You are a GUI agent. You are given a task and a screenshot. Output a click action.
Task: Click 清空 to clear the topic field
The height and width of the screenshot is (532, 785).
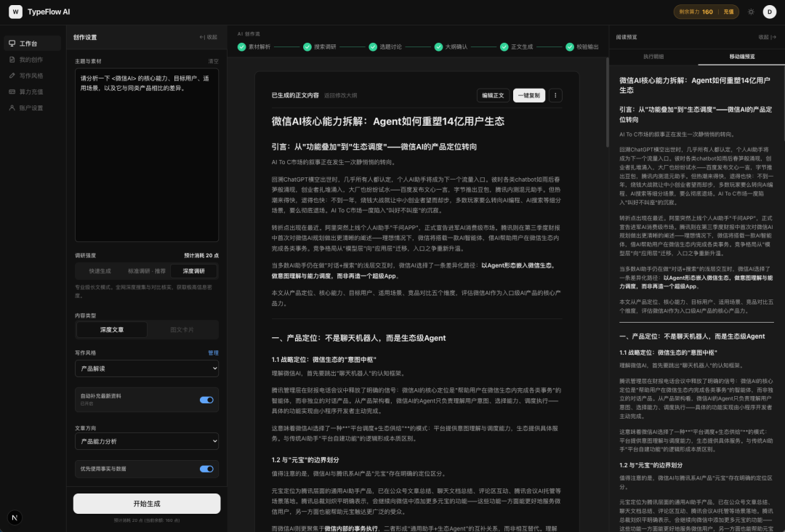click(213, 61)
